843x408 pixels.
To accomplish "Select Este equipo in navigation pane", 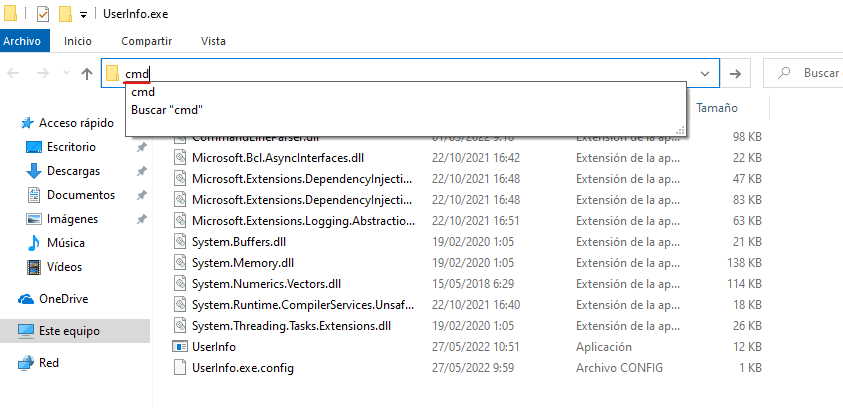I will click(68, 331).
